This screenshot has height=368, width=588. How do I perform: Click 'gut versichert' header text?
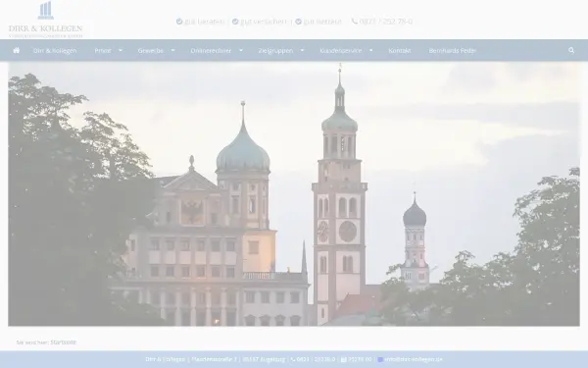coord(264,22)
